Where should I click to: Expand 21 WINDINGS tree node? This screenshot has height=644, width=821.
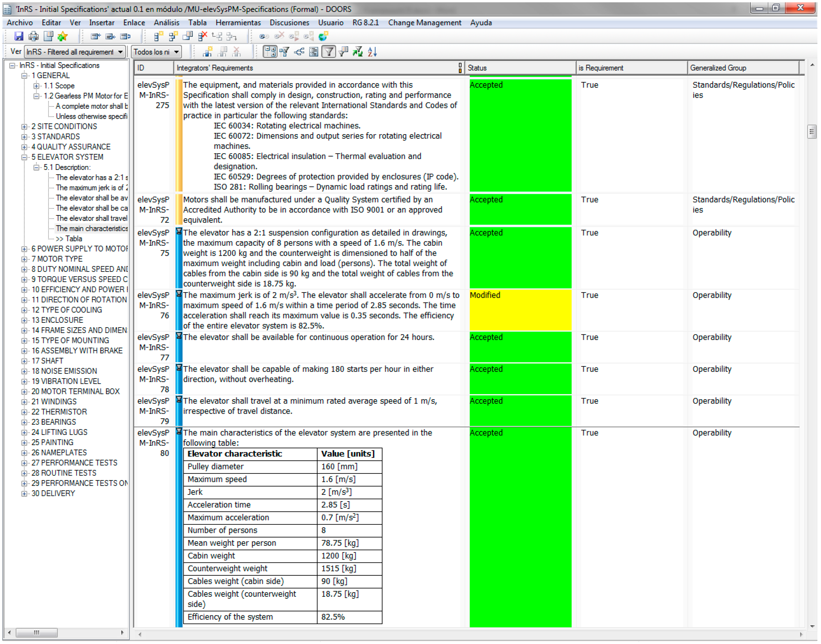click(25, 402)
